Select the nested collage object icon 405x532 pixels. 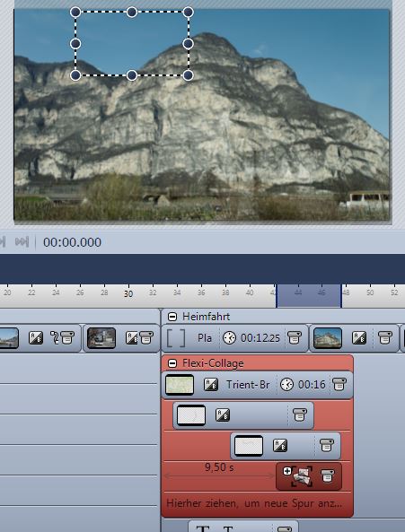[302, 476]
